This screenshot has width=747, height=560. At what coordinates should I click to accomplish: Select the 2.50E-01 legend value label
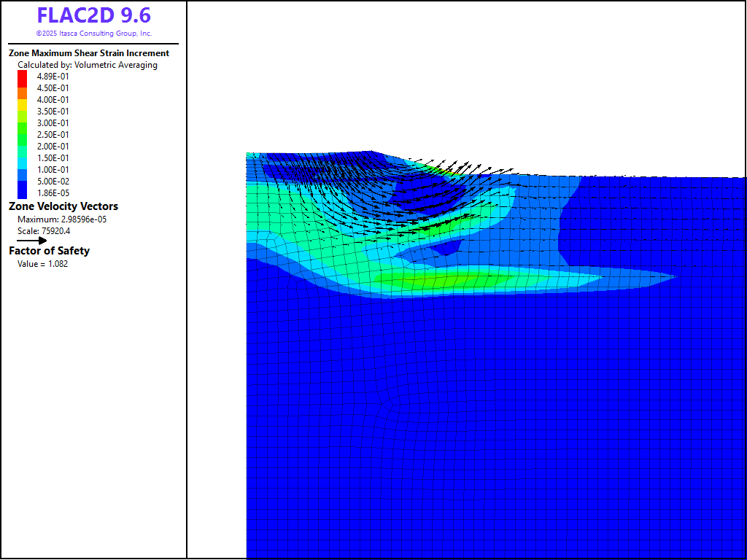[x=53, y=135]
